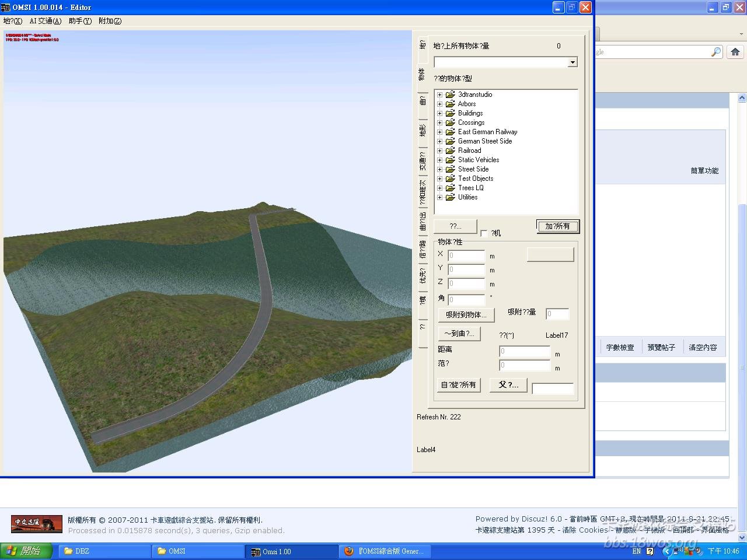This screenshot has width=747, height=560.
Task: Click the Utilities folder icon
Action: pyautogui.click(x=450, y=197)
